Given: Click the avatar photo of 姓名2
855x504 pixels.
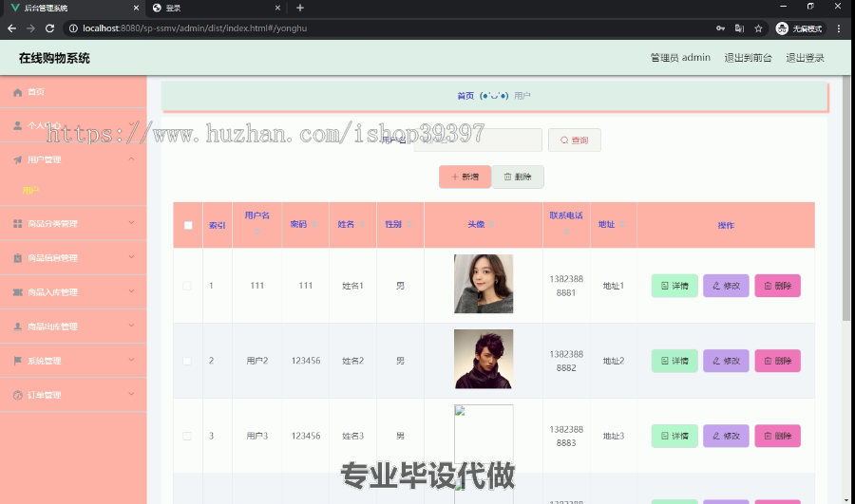Looking at the screenshot, I should click(x=484, y=359).
